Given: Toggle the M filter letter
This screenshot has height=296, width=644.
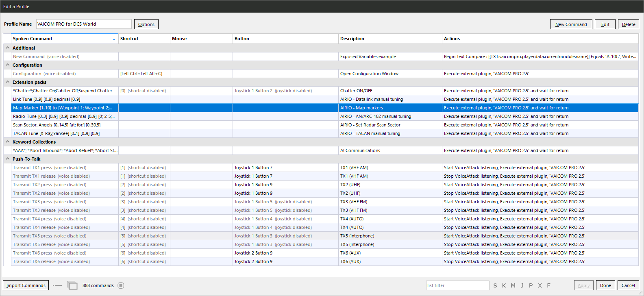Looking at the screenshot, I should 513,285.
